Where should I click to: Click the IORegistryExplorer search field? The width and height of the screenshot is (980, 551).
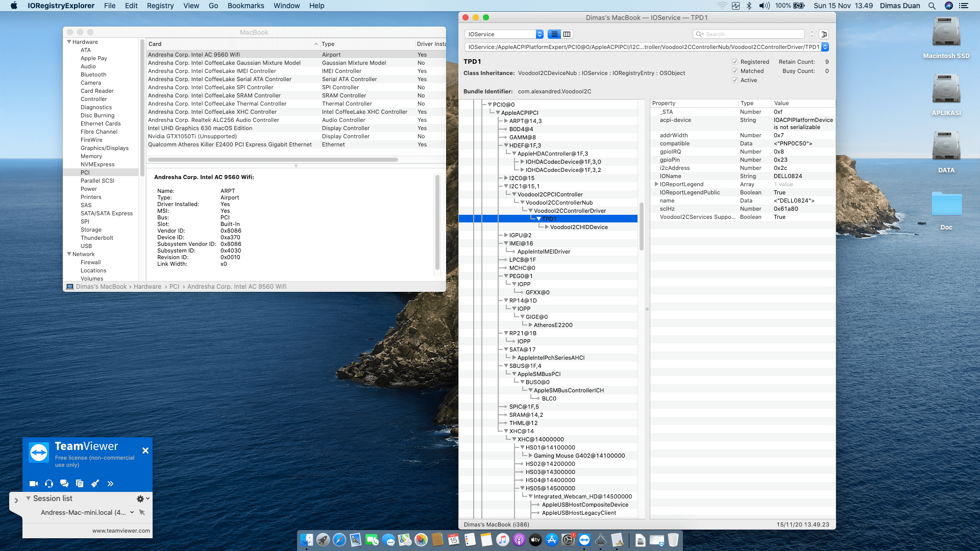click(x=749, y=34)
